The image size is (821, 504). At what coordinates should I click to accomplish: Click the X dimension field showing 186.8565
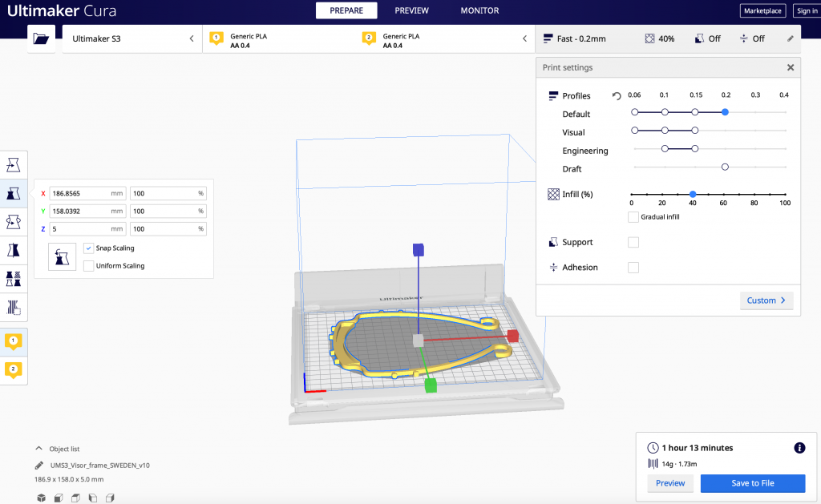click(x=87, y=193)
